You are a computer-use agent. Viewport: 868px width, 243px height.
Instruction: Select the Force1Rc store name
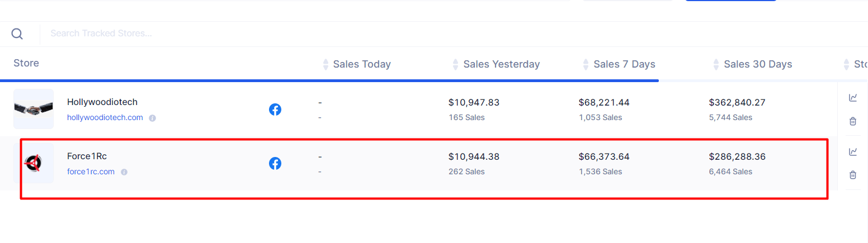[x=87, y=156]
